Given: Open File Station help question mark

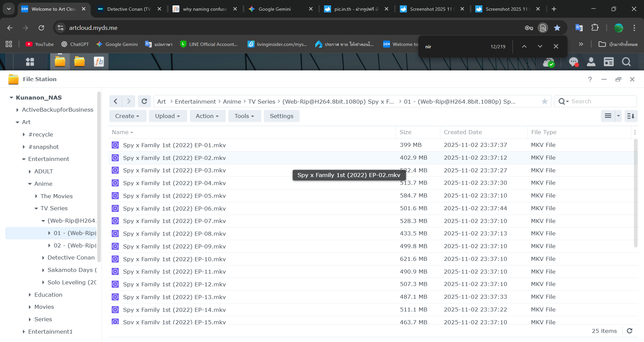Looking at the screenshot, I should (x=590, y=79).
